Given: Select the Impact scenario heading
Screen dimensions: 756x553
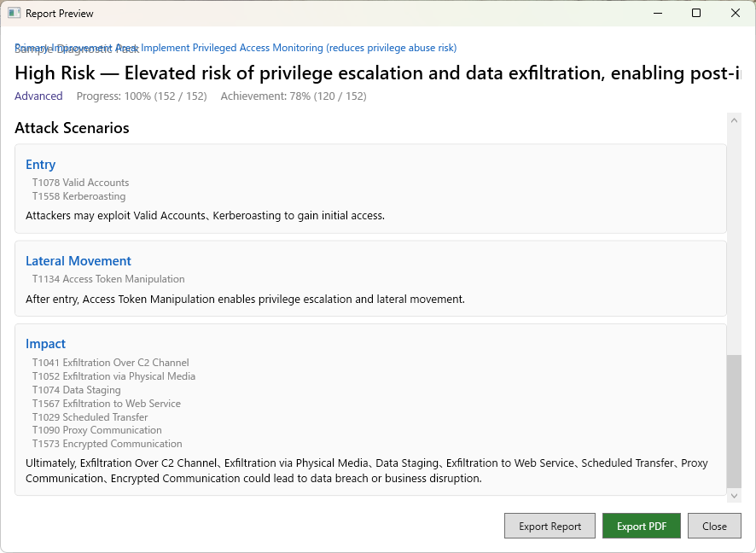Looking at the screenshot, I should pos(45,344).
